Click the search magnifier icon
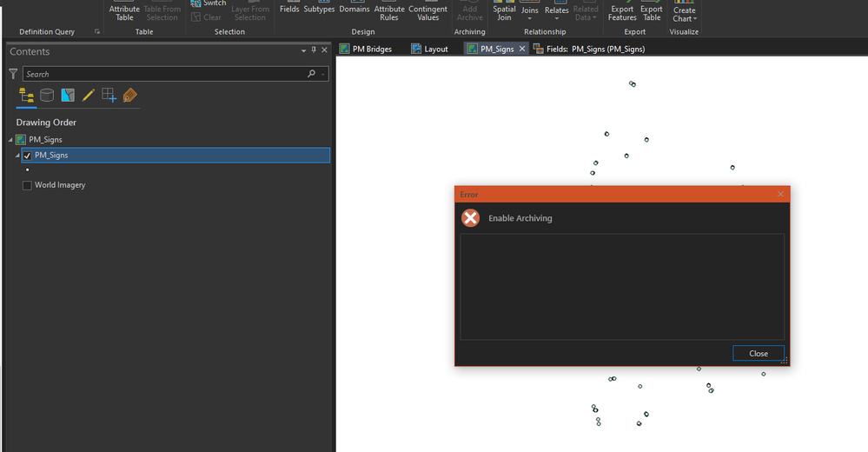868x452 pixels. click(312, 73)
